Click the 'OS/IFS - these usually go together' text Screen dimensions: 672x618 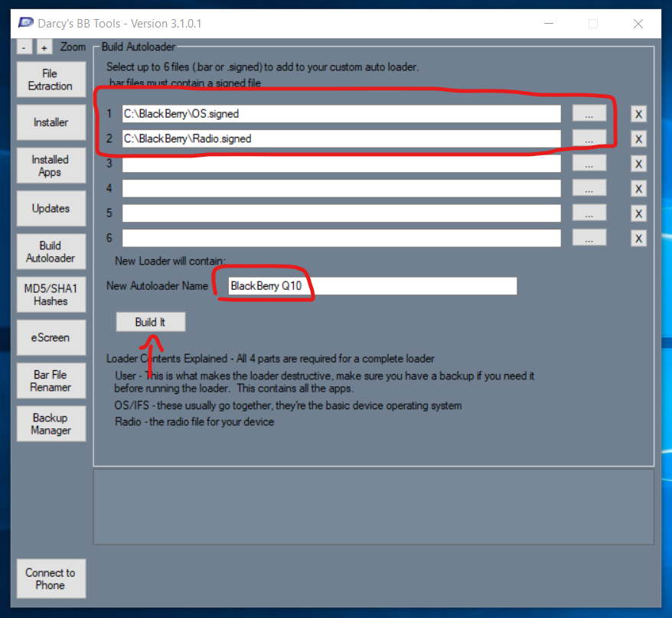pyautogui.click(x=288, y=405)
